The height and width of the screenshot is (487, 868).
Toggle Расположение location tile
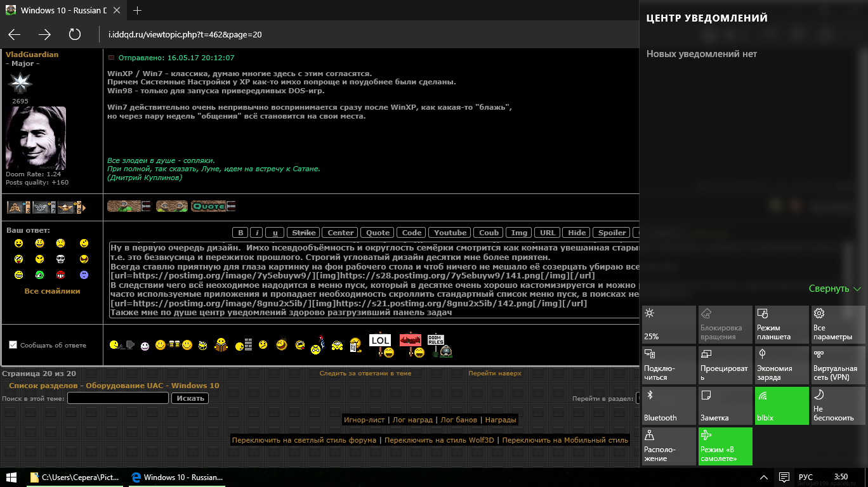669,446
